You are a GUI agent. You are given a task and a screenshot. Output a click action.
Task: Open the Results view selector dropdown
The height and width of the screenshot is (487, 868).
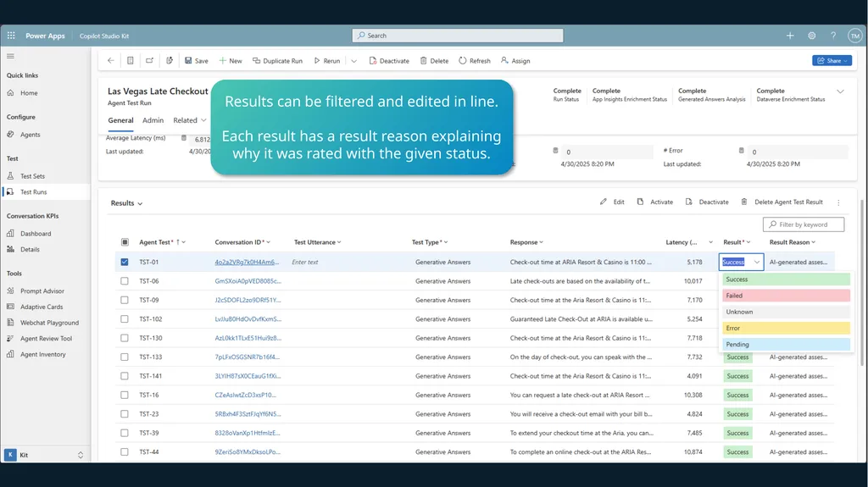(127, 203)
